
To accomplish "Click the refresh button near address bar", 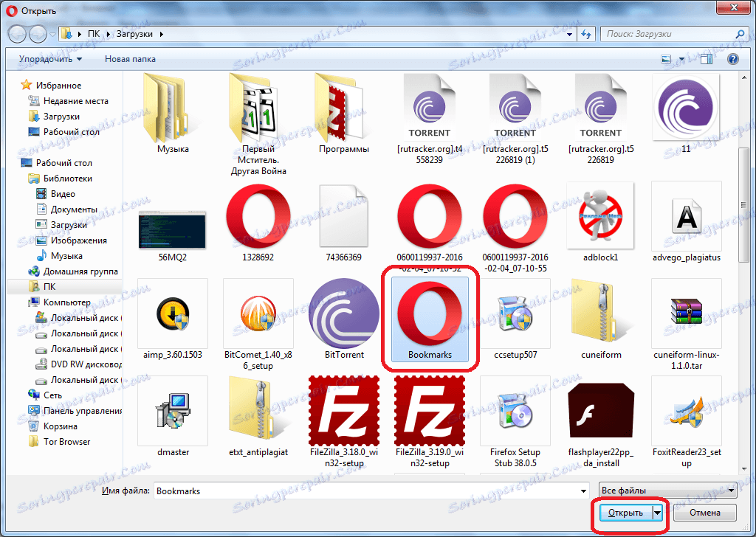I will (586, 34).
